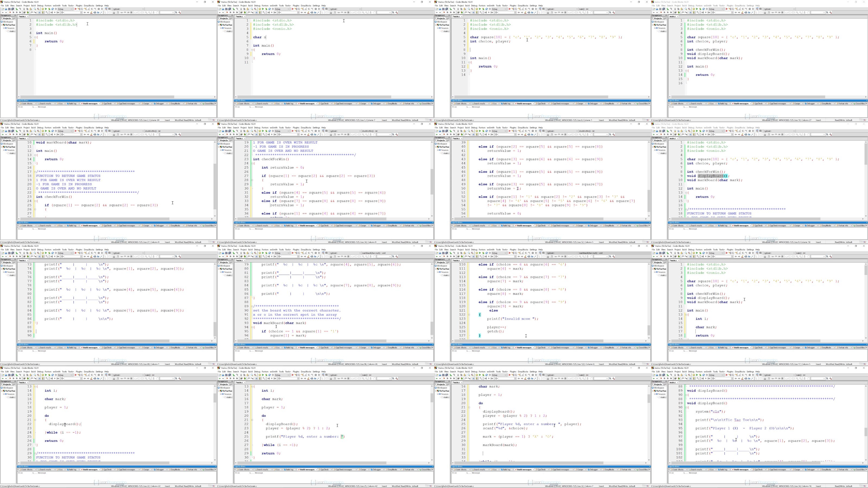This screenshot has height=488, width=868.
Task: Click vertical scrollbar thumb in window showing 'Invalid move' printf
Action: 649,330
